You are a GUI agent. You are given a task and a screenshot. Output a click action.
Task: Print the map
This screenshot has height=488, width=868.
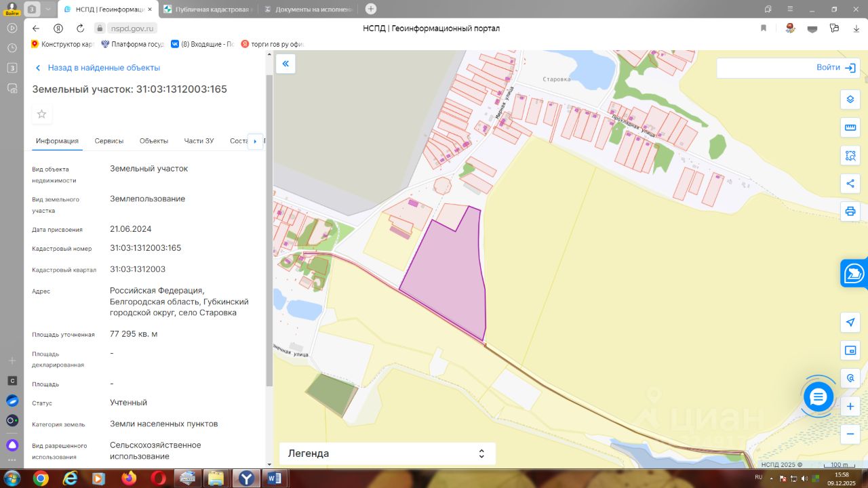tap(850, 211)
